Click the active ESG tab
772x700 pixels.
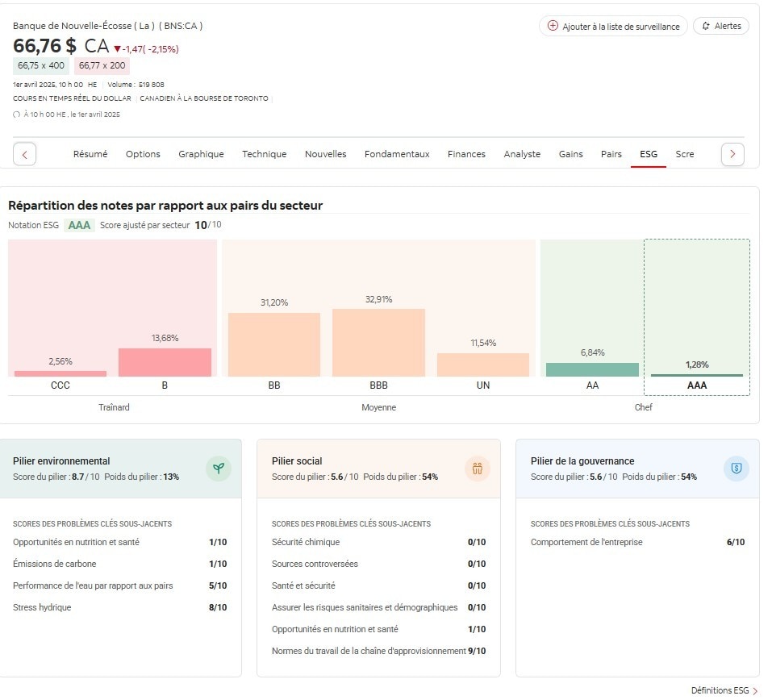coord(649,154)
